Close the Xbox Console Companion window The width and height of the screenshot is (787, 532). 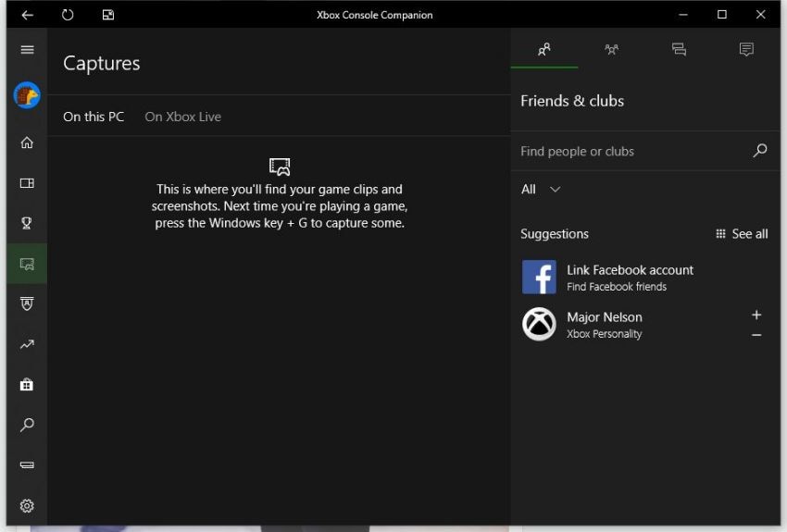[x=760, y=15]
